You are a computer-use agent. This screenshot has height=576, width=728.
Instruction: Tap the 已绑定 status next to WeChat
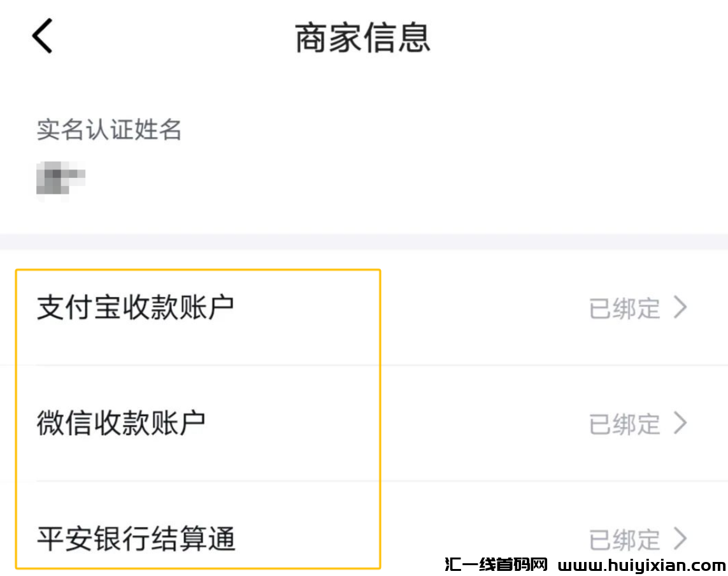pyautogui.click(x=624, y=424)
